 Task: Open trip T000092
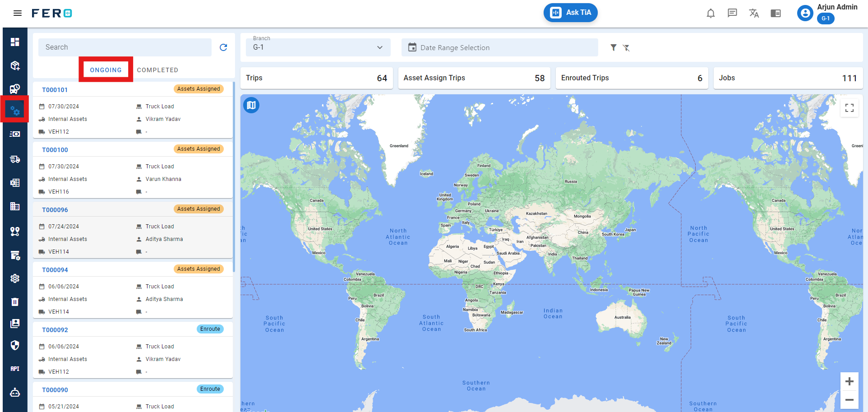click(55, 330)
